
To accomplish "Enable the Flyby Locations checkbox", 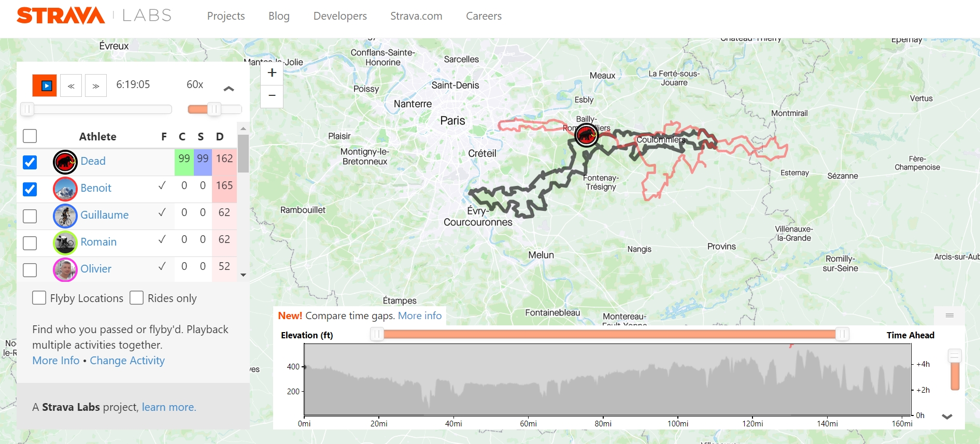I will click(x=39, y=298).
